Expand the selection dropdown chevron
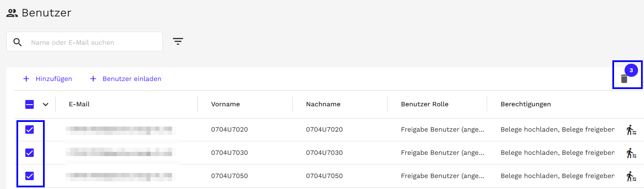The image size is (644, 189). point(46,105)
